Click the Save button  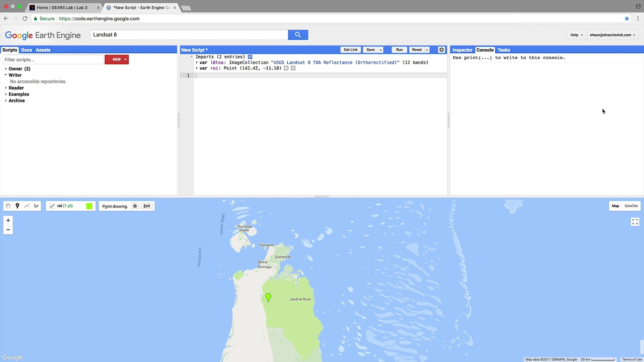tap(370, 50)
